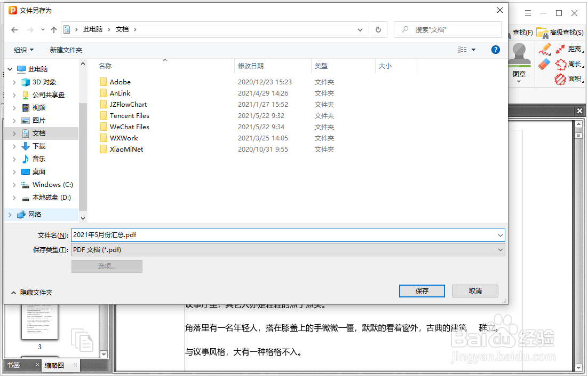Select 3D 对象 in the sidebar

point(44,82)
